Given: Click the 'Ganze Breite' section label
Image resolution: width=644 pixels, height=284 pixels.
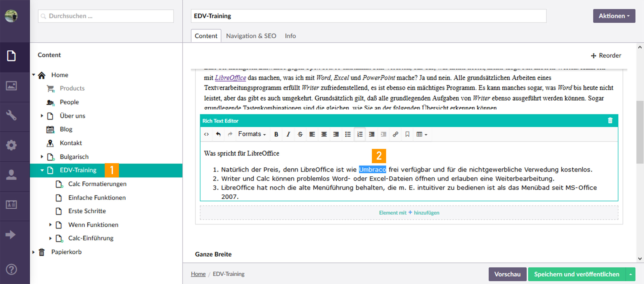Looking at the screenshot, I should point(213,254).
